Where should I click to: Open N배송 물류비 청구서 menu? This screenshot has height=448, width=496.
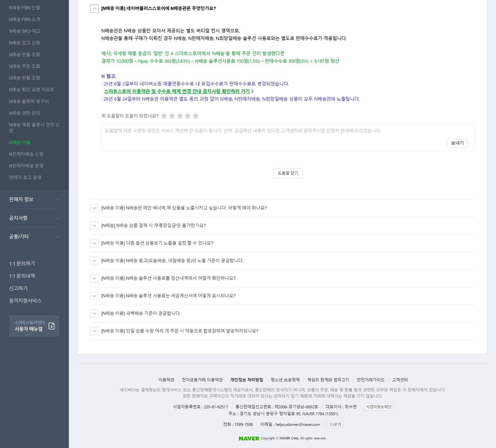[29, 101]
